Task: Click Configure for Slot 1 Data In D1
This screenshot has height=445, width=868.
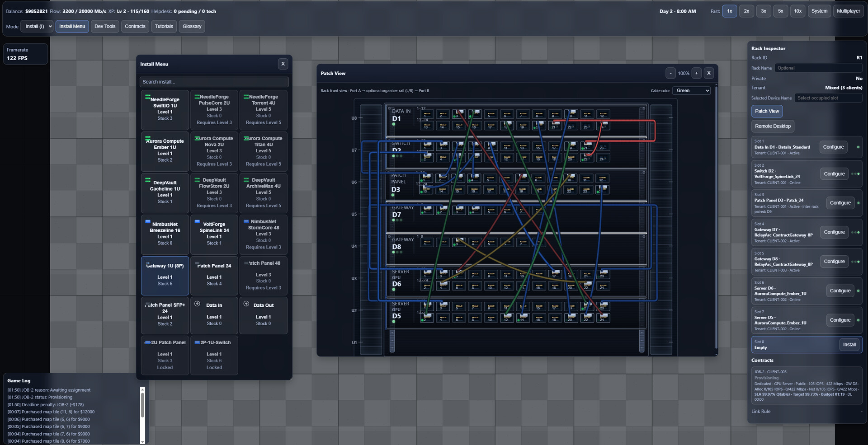Action: tap(833, 147)
